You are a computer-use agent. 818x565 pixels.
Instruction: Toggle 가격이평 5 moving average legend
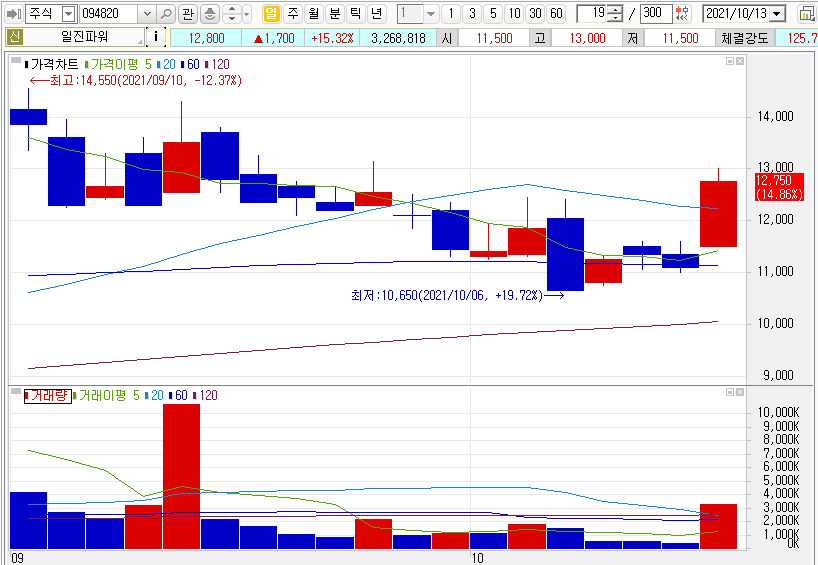coord(118,64)
